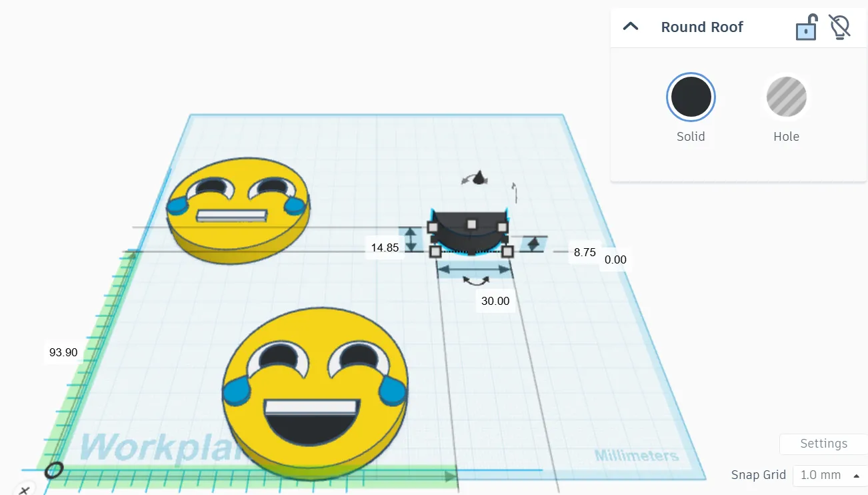Collapse the Round Roof inspector panel
This screenshot has height=495, width=868.
click(630, 27)
